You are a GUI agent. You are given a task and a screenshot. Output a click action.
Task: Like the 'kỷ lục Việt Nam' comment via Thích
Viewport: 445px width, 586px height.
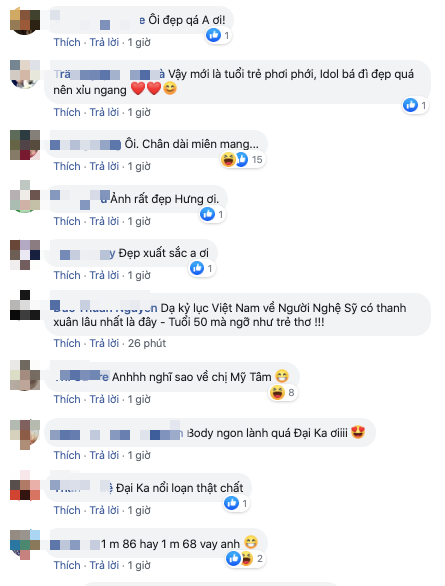click(x=67, y=343)
